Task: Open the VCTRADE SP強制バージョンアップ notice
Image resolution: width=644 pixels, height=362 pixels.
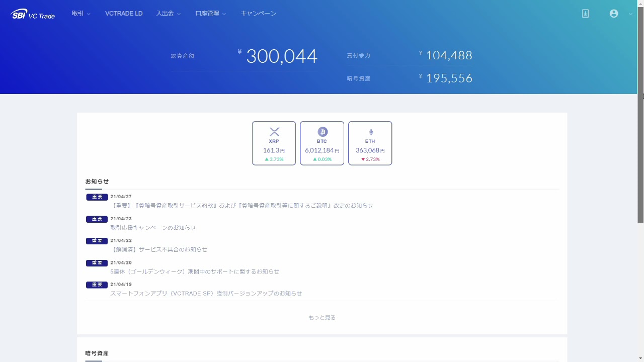Action: point(206,293)
